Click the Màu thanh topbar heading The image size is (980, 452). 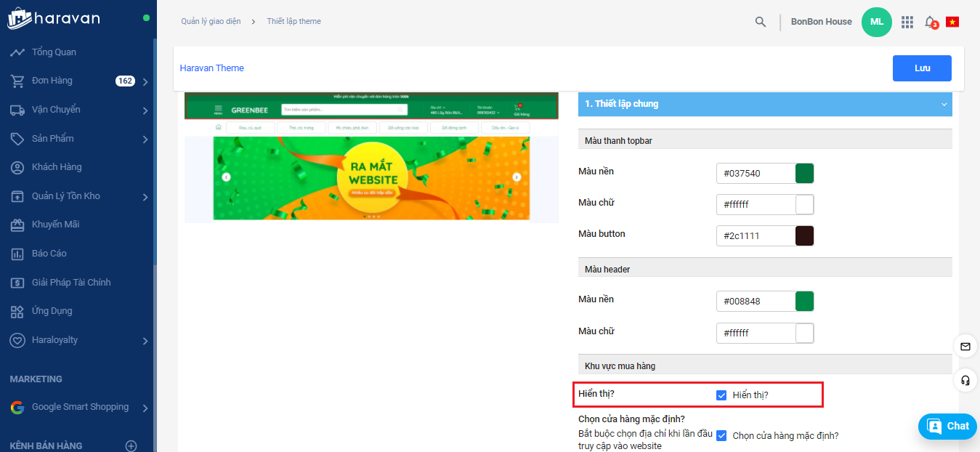618,141
